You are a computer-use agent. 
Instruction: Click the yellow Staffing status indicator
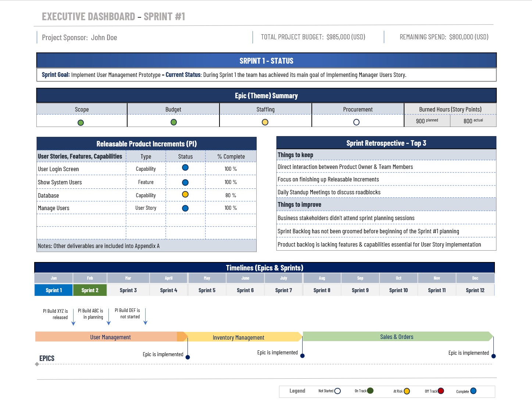click(265, 123)
